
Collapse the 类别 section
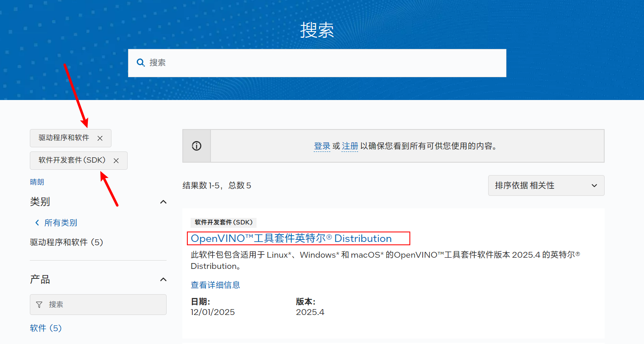pos(163,202)
